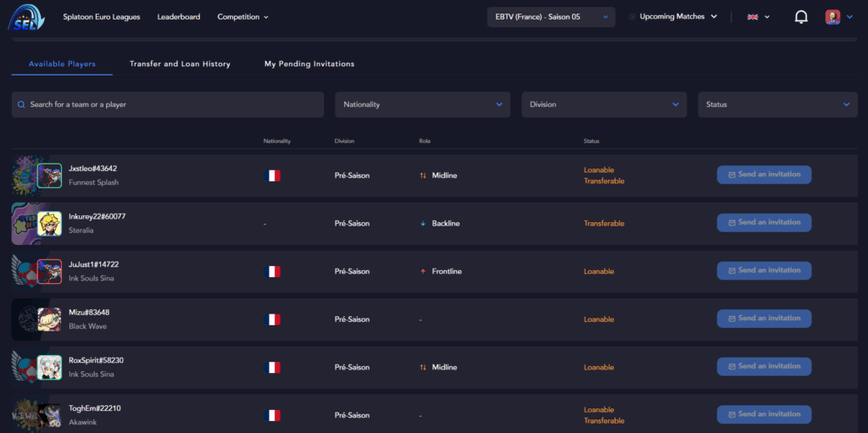Open the notifications bell

click(801, 17)
